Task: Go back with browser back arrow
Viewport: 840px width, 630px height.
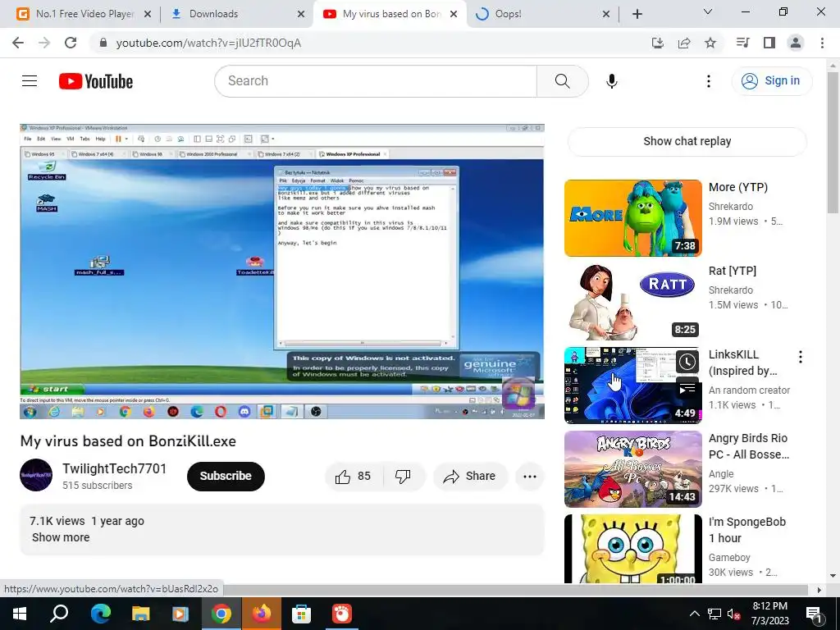Action: 18,43
